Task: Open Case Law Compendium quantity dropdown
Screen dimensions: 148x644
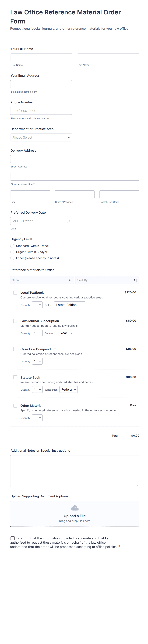Action: pos(37,361)
